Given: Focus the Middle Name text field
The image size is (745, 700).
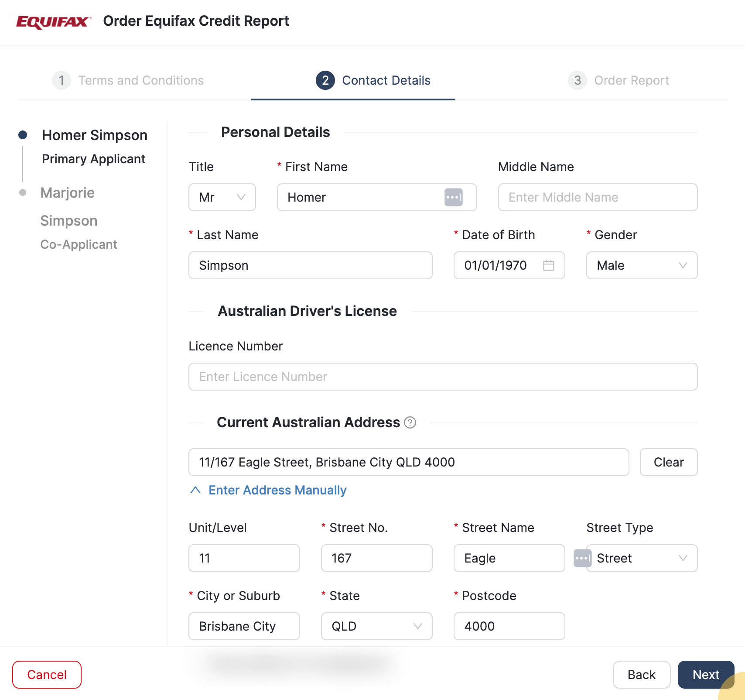Looking at the screenshot, I should click(598, 197).
